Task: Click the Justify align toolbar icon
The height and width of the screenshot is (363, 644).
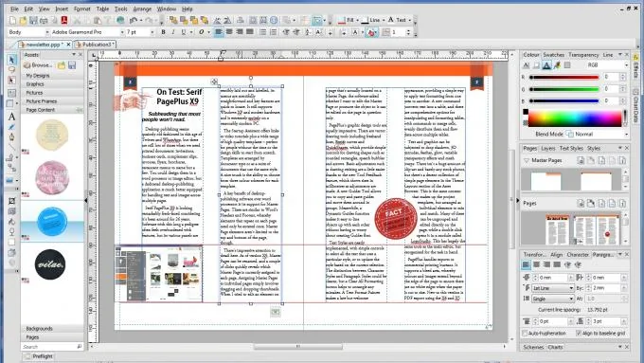Action: pyautogui.click(x=249, y=32)
